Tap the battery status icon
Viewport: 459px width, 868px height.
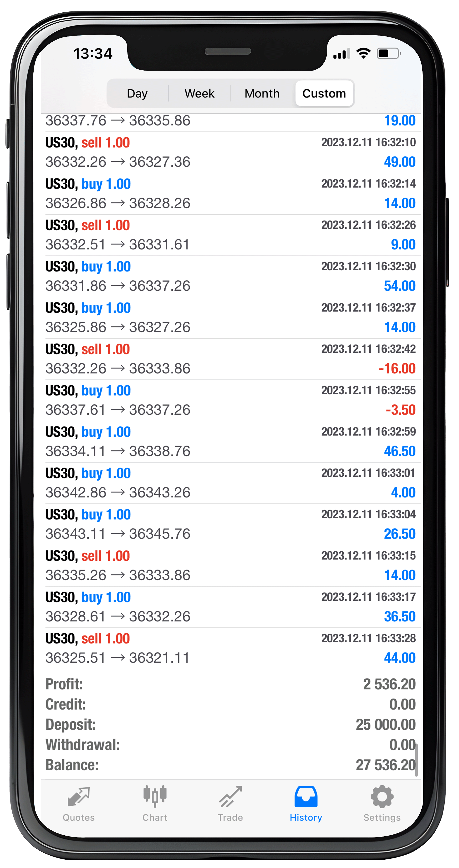389,53
